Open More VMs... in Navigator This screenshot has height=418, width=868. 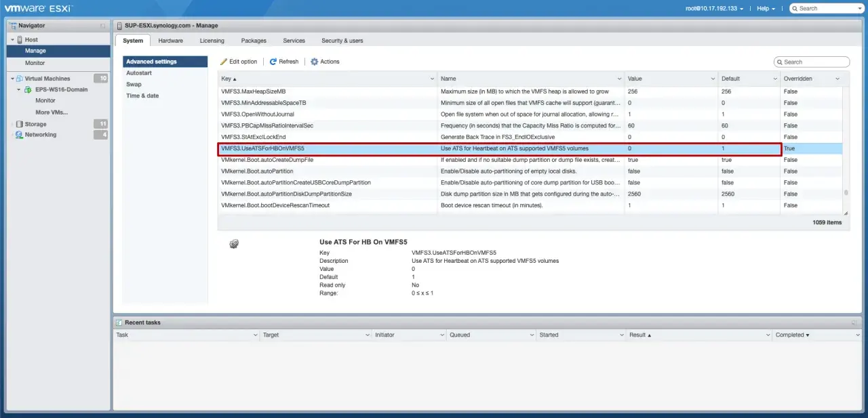[52, 112]
